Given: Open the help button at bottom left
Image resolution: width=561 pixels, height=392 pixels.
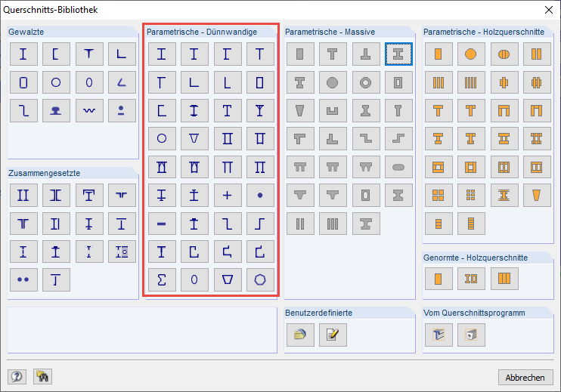Looking at the screenshot, I should (17, 376).
